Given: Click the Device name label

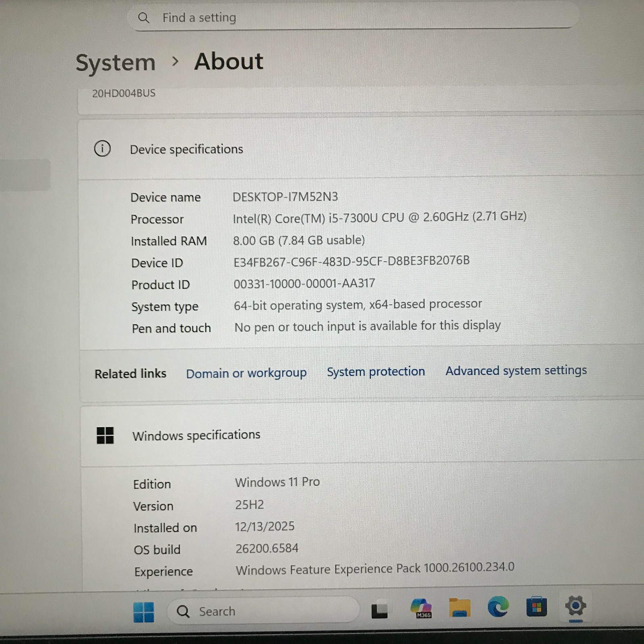Looking at the screenshot, I should tap(165, 197).
